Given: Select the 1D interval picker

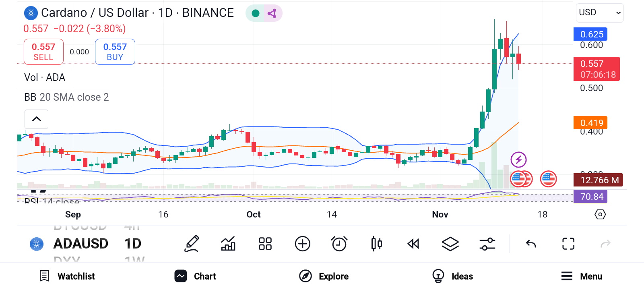Looking at the screenshot, I should click(x=133, y=244).
